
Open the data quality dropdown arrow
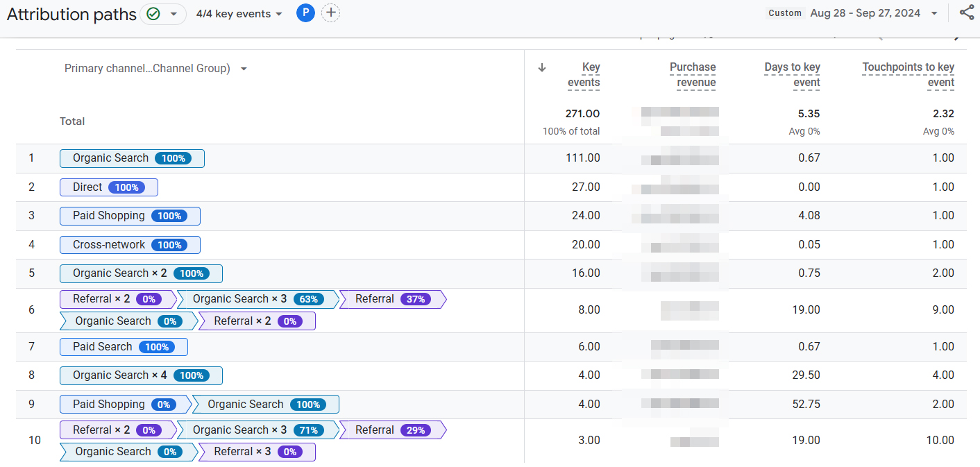click(x=174, y=12)
